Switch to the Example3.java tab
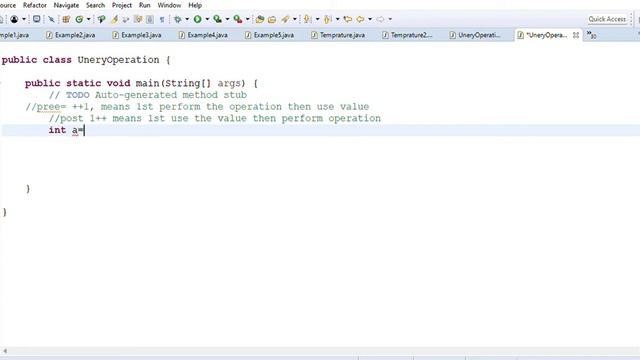 point(137,35)
